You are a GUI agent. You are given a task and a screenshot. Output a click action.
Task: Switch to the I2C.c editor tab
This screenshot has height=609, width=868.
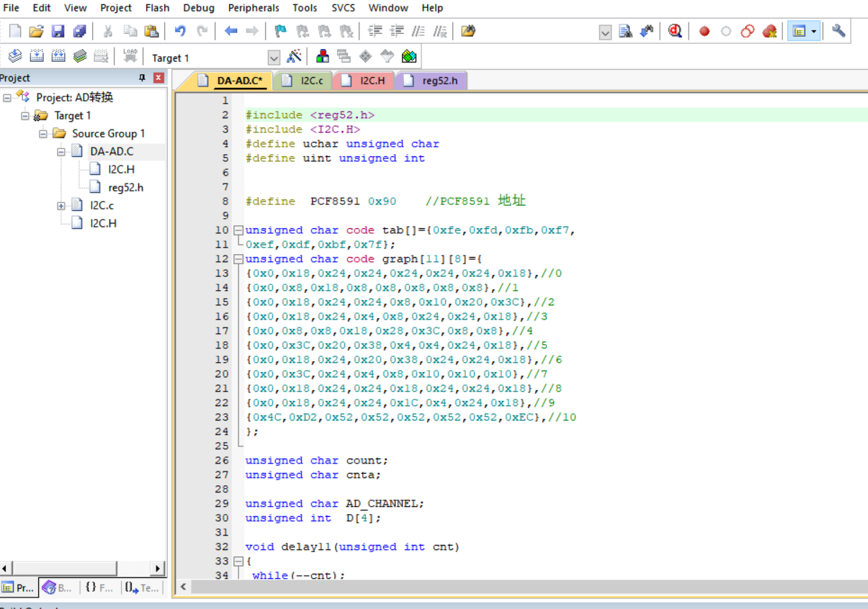pyautogui.click(x=303, y=81)
